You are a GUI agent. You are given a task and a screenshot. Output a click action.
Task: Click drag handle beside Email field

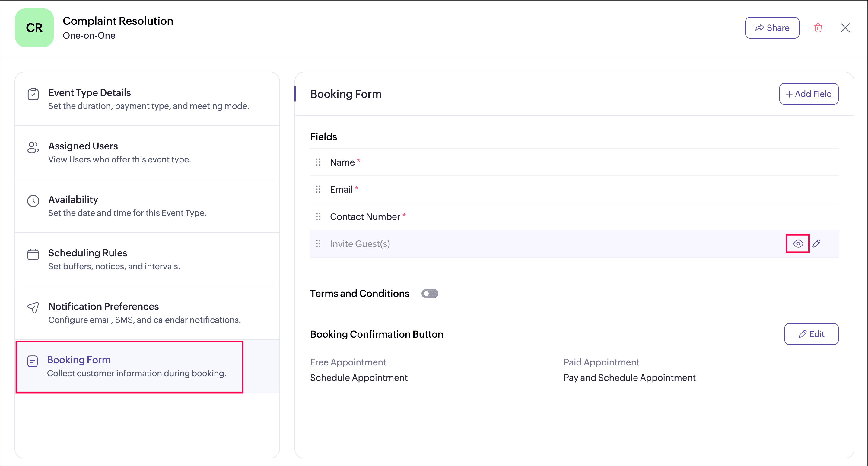coord(318,189)
